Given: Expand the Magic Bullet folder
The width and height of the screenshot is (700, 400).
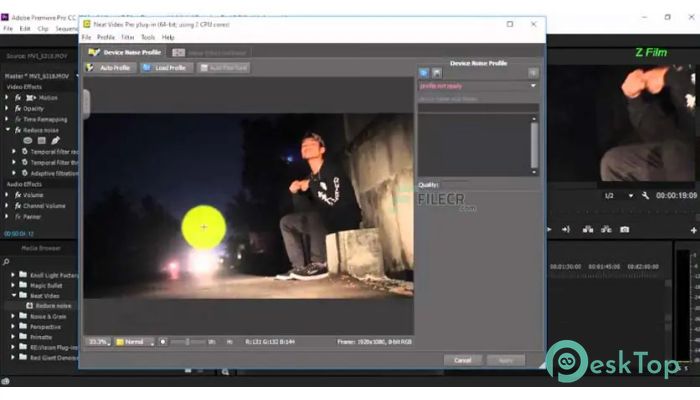Looking at the screenshot, I should click(x=13, y=285).
